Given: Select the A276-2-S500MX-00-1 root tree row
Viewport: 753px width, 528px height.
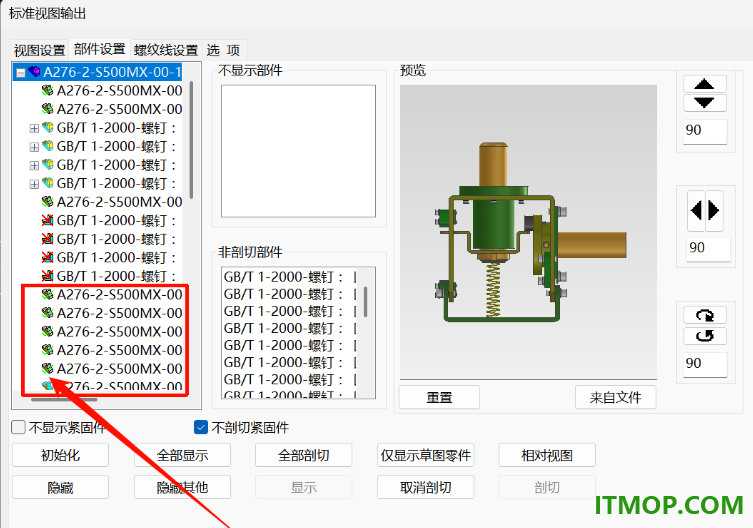Looking at the screenshot, I should [x=97, y=72].
